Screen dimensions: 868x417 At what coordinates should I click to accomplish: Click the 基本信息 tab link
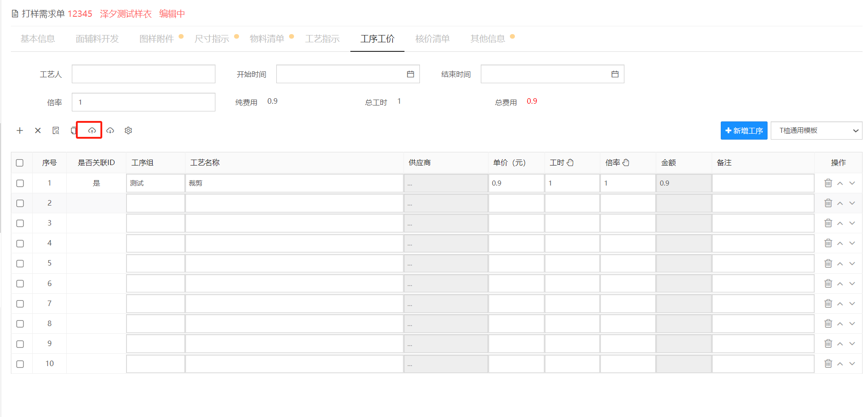pyautogui.click(x=38, y=39)
